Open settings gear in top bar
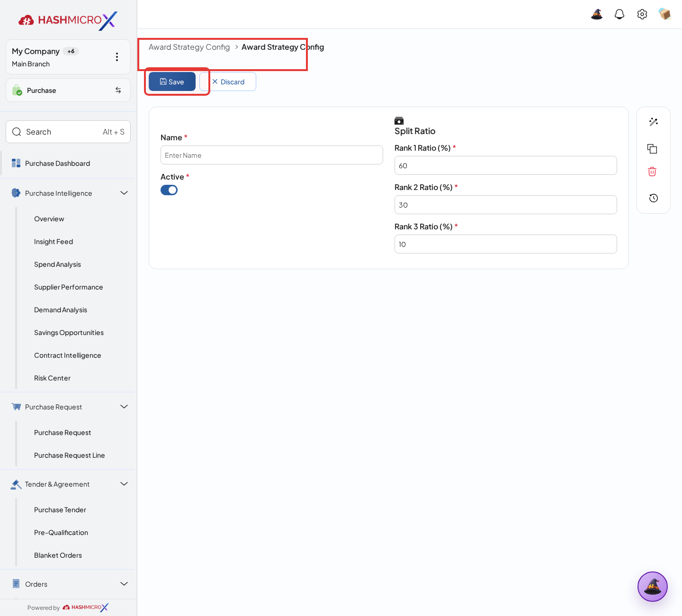Viewport: 682px width, 616px height. tap(642, 14)
